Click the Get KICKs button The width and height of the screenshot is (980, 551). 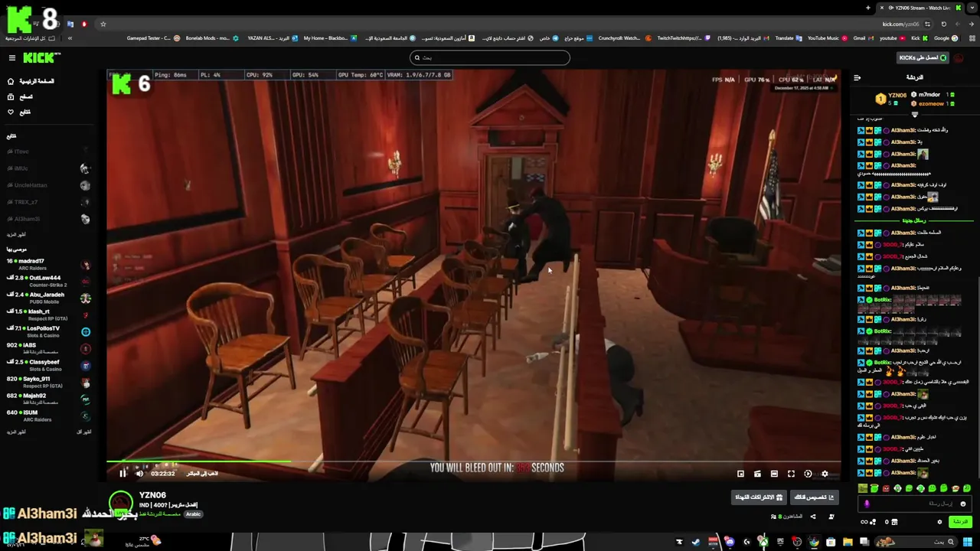click(x=923, y=57)
